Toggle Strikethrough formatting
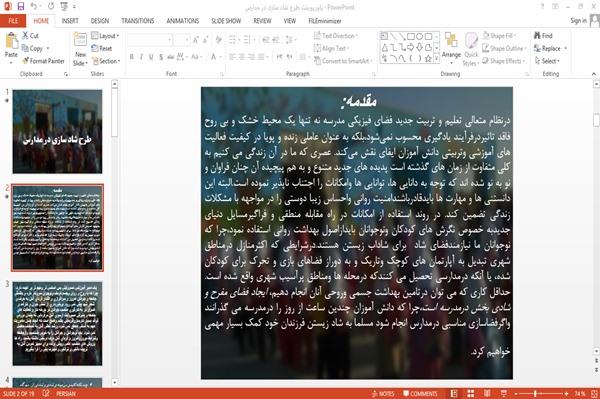 coord(171,57)
